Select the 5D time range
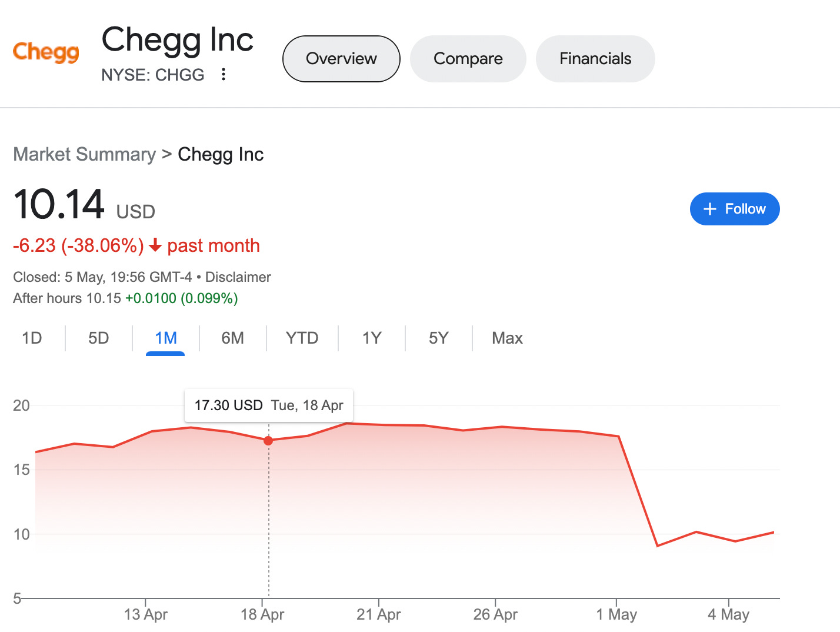 coord(98,338)
